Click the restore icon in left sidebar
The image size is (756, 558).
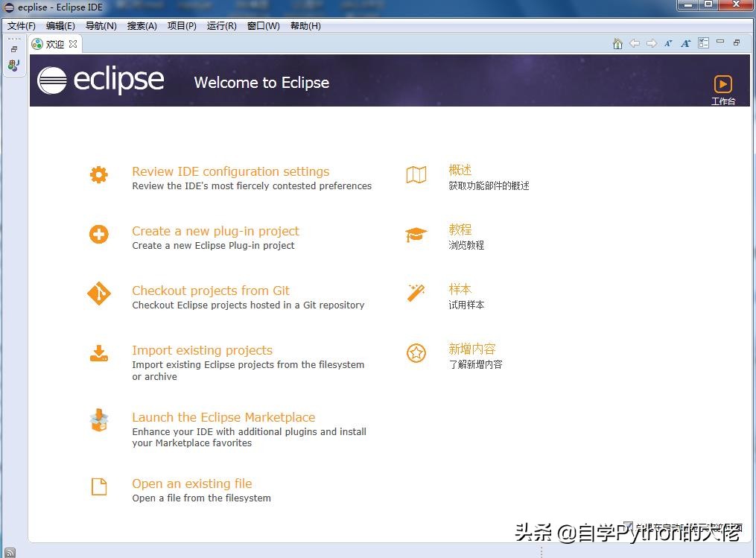point(14,49)
